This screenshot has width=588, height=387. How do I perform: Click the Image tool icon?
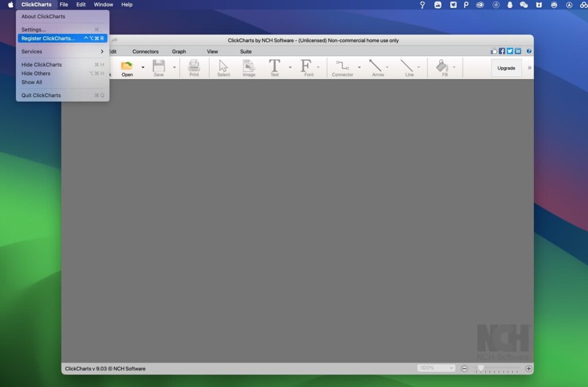pos(249,66)
